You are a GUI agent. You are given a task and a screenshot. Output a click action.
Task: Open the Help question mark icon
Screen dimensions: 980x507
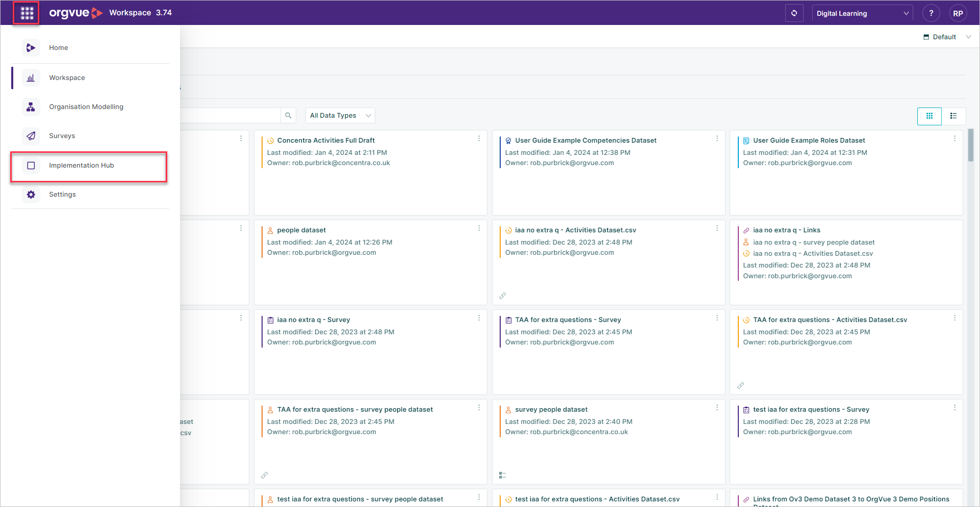[932, 13]
